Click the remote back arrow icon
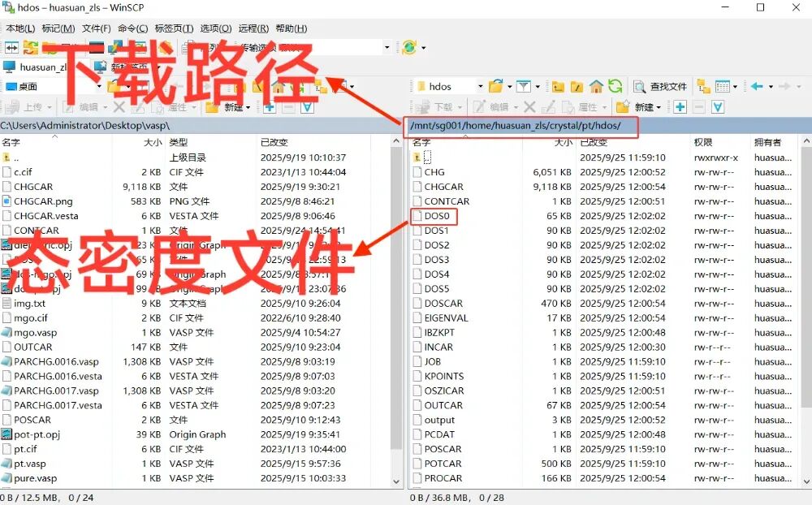The image size is (812, 505). (x=757, y=86)
